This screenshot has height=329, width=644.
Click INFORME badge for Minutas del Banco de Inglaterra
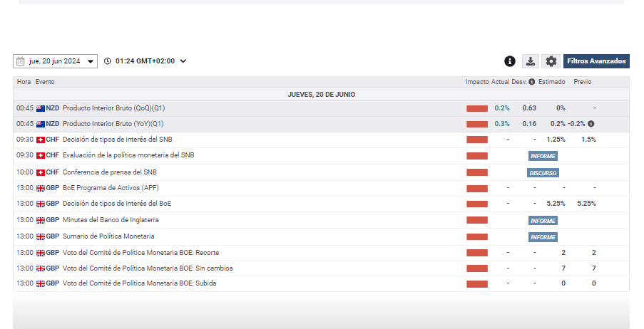(543, 221)
